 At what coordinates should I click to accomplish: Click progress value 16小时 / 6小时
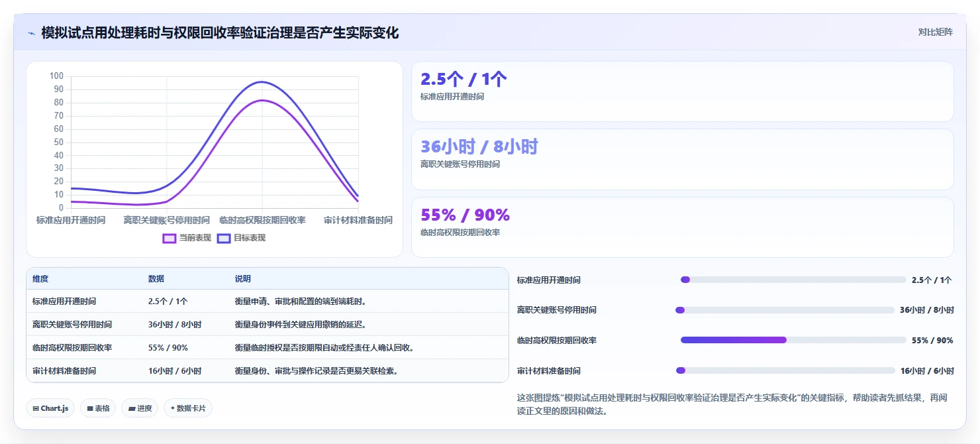coord(927,370)
